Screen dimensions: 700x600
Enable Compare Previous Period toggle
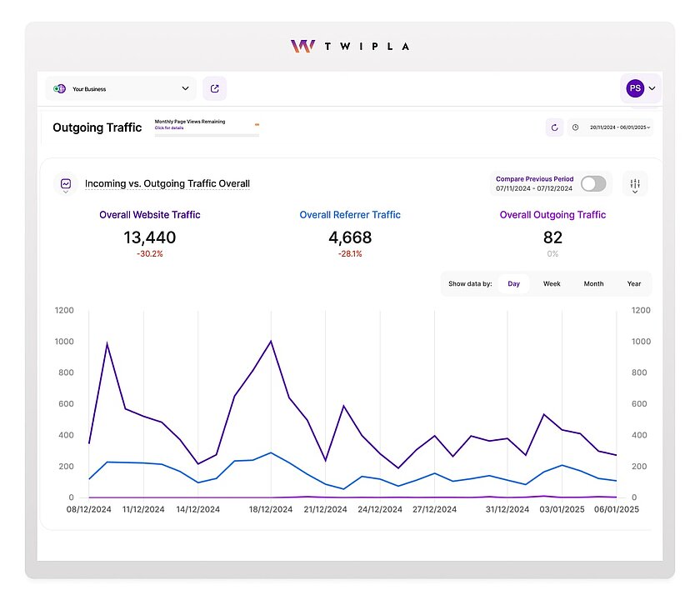(593, 183)
